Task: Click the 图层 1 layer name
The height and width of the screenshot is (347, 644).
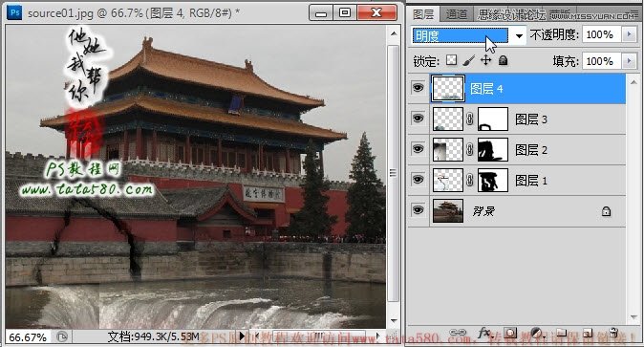Action: coord(531,180)
